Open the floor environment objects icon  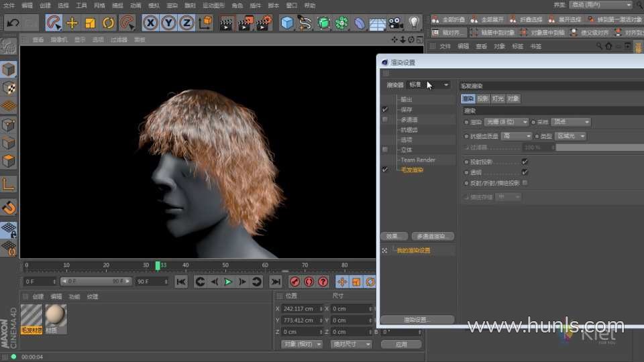378,23
